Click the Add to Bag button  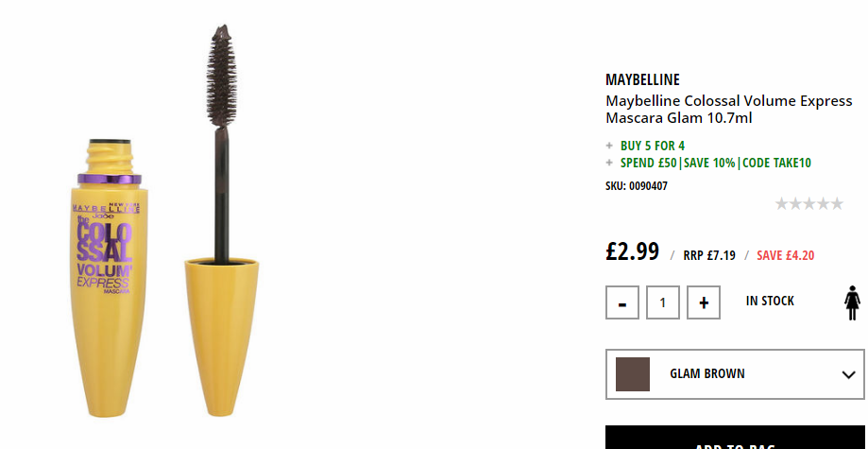click(735, 438)
